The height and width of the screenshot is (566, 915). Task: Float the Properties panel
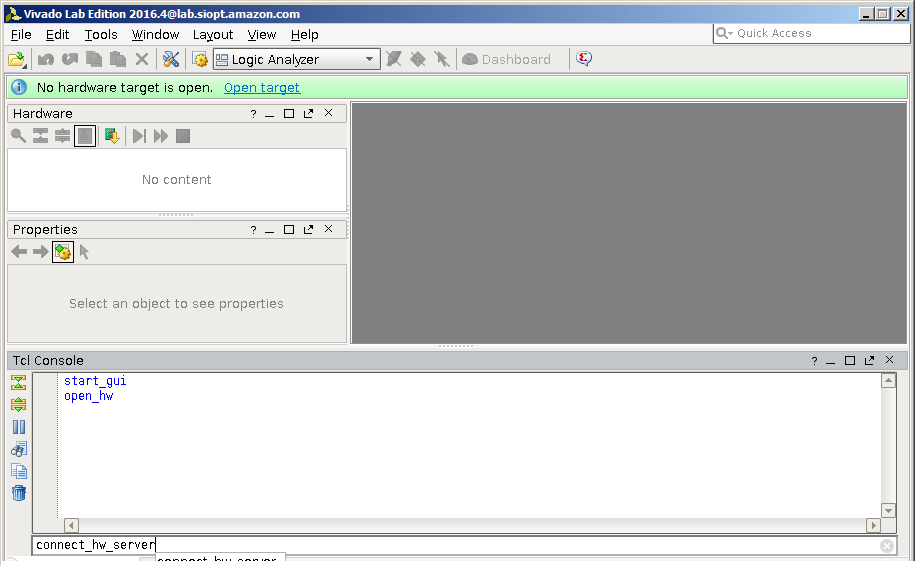[308, 229]
